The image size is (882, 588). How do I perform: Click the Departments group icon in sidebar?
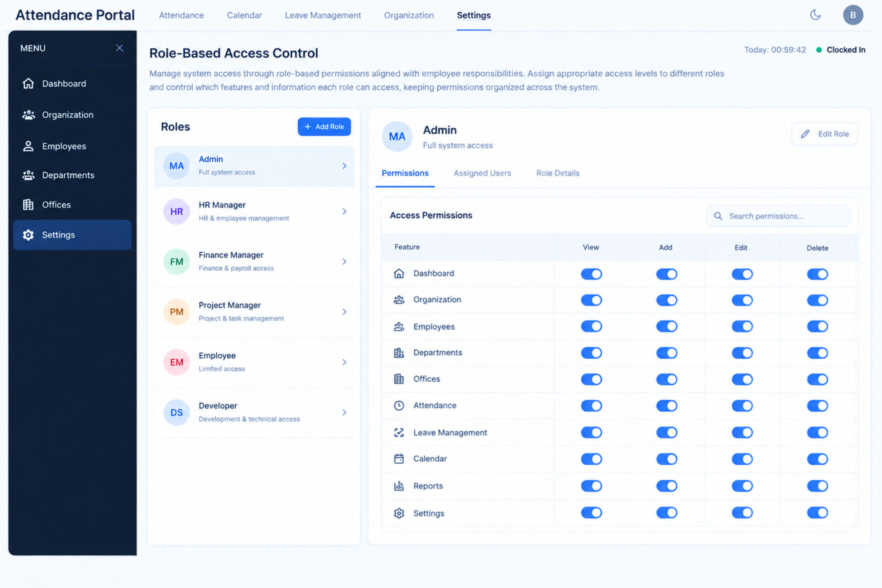28,175
